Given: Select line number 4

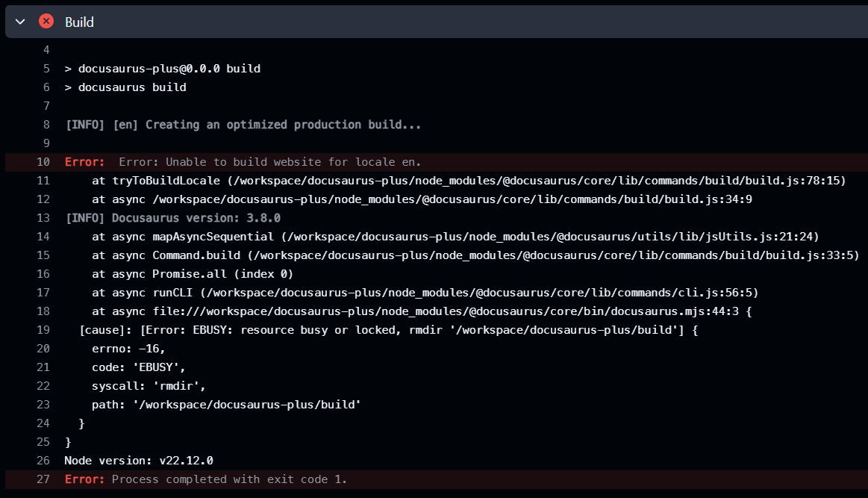Looking at the screenshot, I should point(46,50).
